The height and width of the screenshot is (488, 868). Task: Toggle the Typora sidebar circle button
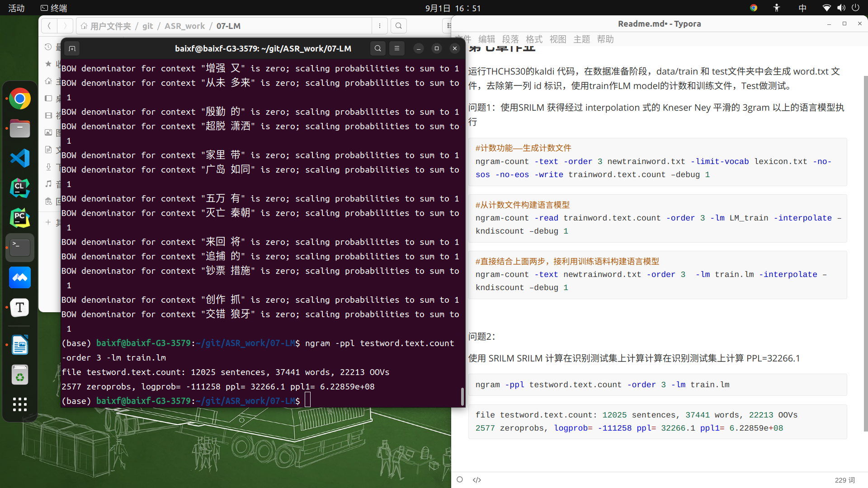click(x=460, y=479)
